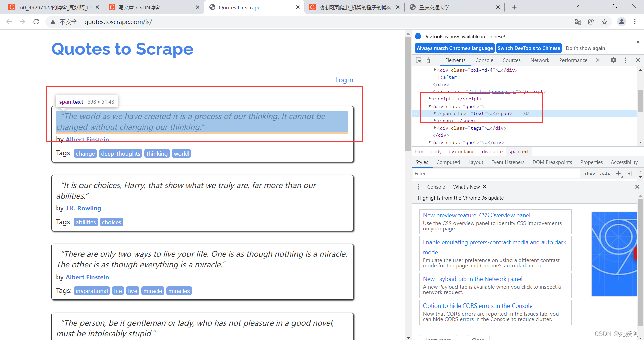Viewport: 644px width, 340px height.
Task: Open the Accessibility pane tab
Action: (x=624, y=162)
